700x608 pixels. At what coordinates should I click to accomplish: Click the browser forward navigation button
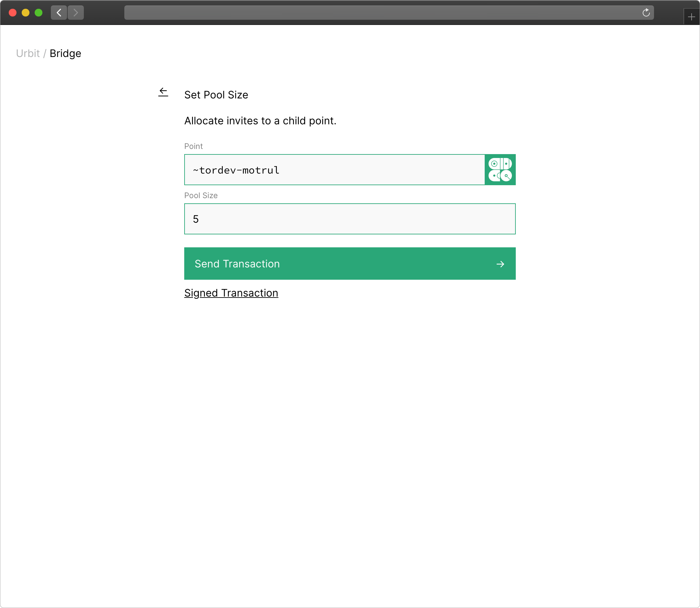tap(76, 13)
